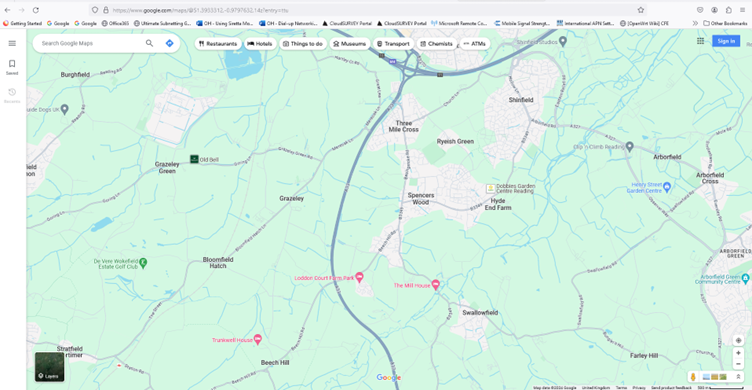
Task: Filter map by Restaurants
Action: pyautogui.click(x=218, y=44)
